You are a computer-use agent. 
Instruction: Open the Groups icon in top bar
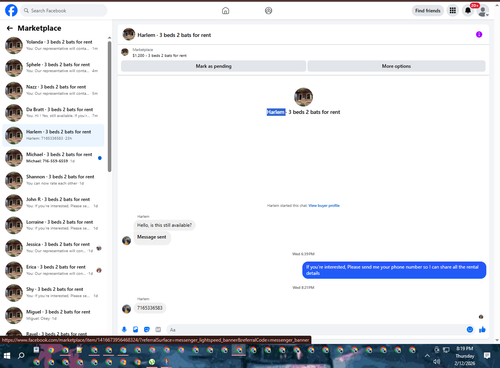tap(268, 11)
